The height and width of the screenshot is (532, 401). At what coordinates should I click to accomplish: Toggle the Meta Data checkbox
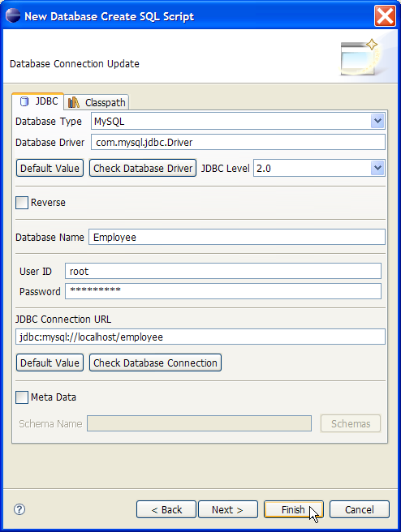click(22, 397)
